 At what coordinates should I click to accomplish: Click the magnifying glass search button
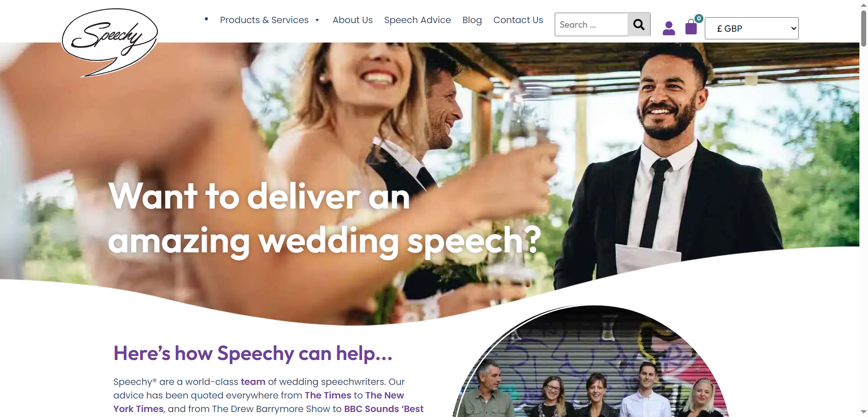[x=639, y=24]
